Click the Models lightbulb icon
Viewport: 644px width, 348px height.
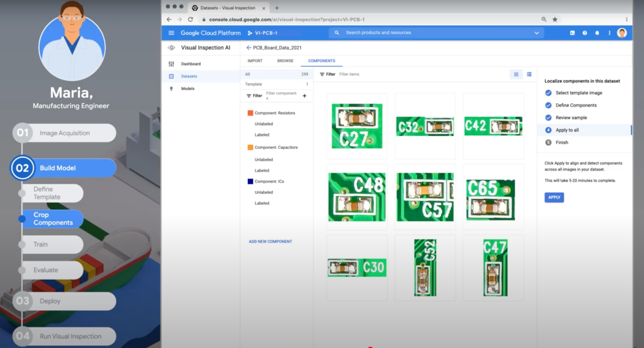click(x=171, y=89)
